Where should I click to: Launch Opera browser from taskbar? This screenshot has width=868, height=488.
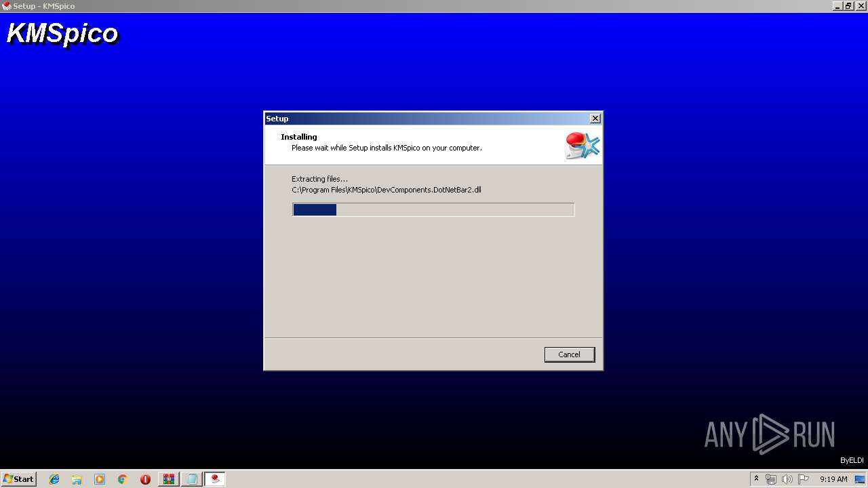coord(145,479)
